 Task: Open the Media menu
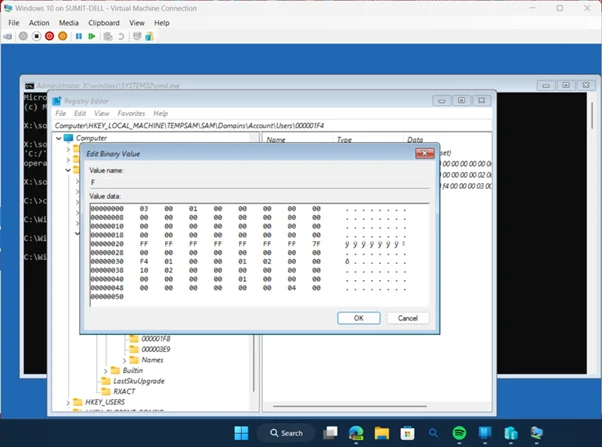pos(69,23)
